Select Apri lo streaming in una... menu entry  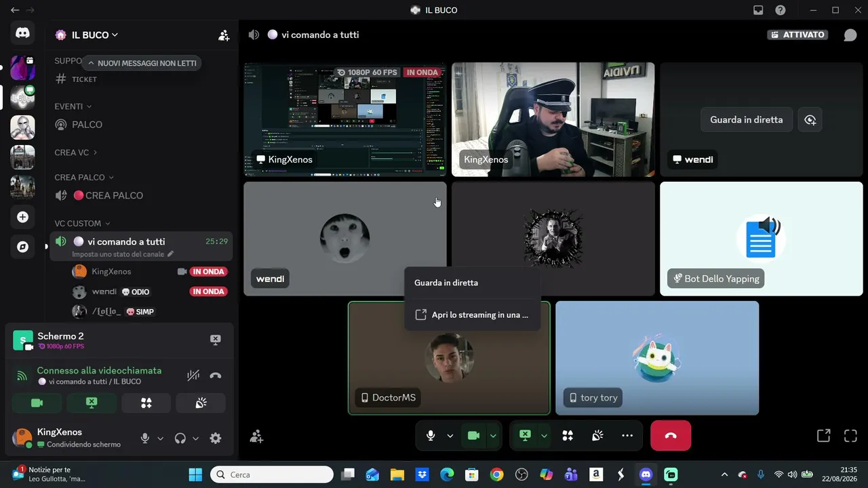point(473,314)
